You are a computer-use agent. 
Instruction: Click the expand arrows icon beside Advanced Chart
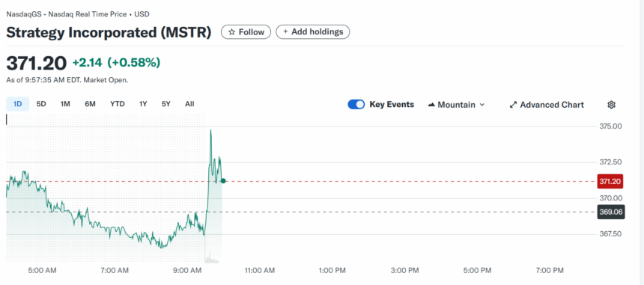513,105
